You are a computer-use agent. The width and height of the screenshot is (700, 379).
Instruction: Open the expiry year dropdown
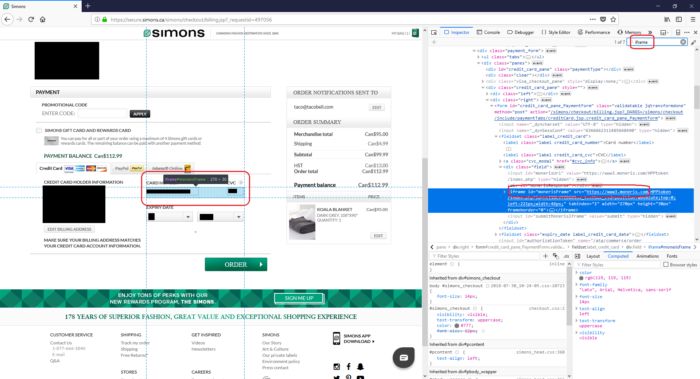221,217
